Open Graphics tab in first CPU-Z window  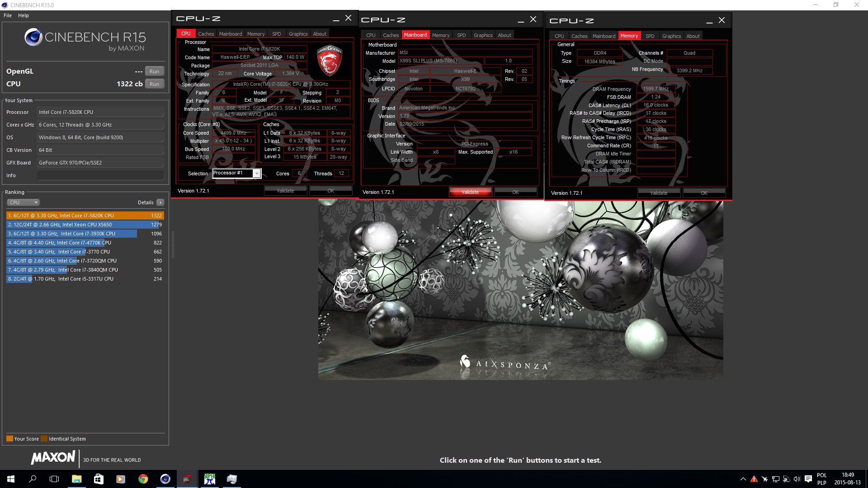(298, 34)
